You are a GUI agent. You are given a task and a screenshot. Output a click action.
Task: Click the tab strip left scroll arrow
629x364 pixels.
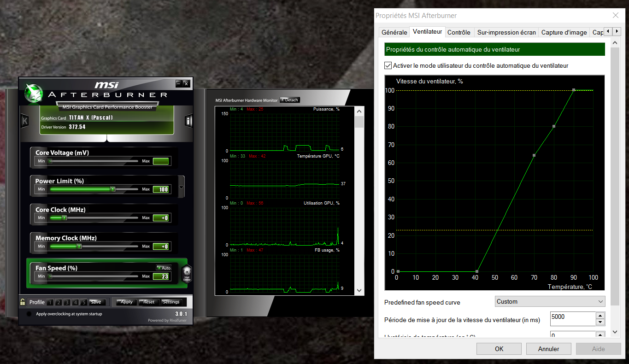608,31
